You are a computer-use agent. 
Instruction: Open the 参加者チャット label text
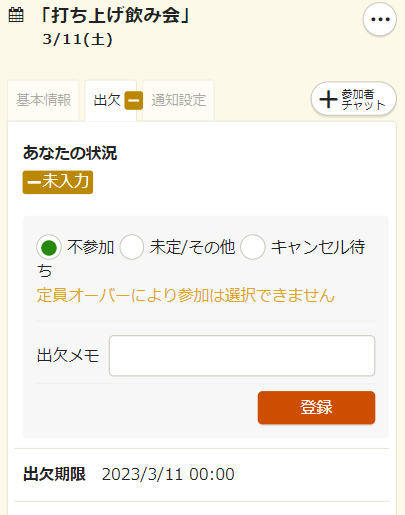pos(363,100)
